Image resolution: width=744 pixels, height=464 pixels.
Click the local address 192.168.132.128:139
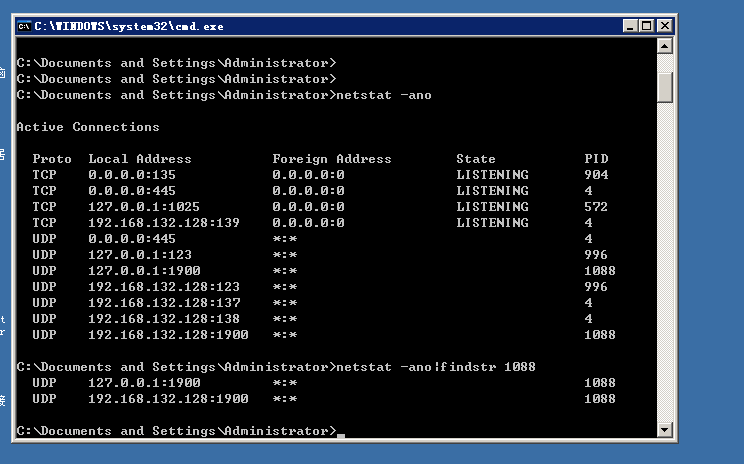pos(164,223)
